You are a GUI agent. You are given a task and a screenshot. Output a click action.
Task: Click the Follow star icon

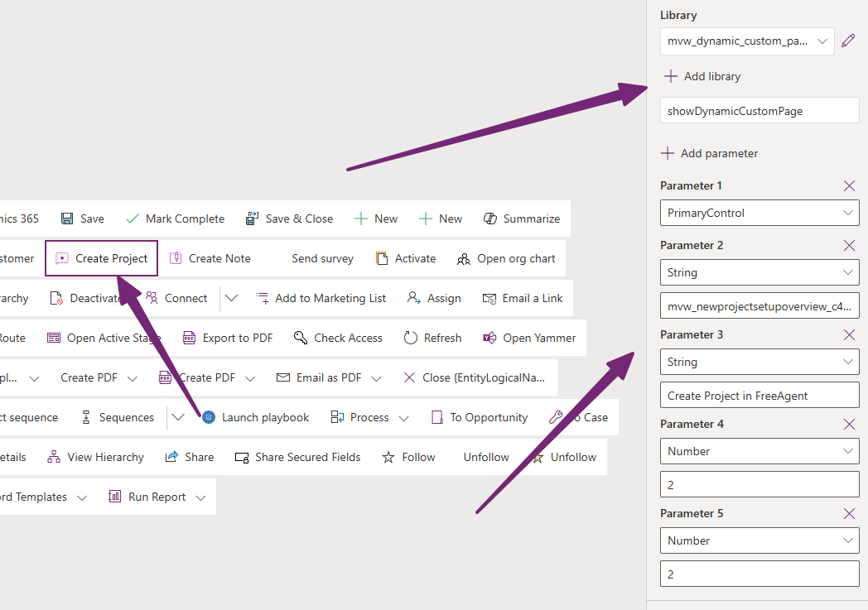(x=388, y=457)
